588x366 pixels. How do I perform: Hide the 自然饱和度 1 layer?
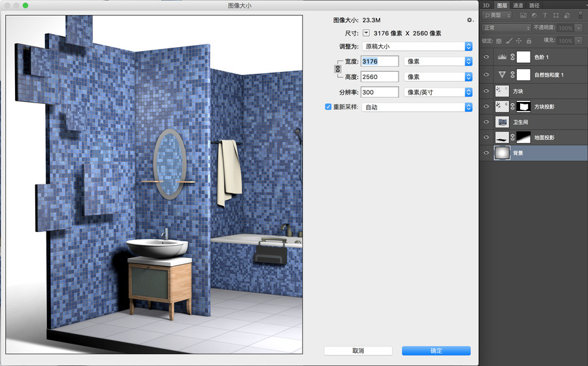486,75
